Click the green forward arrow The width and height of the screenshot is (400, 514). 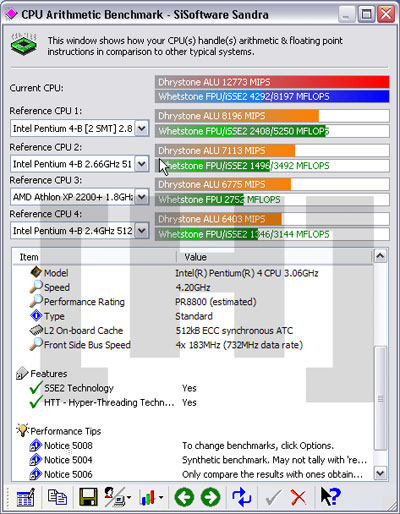pyautogui.click(x=211, y=498)
